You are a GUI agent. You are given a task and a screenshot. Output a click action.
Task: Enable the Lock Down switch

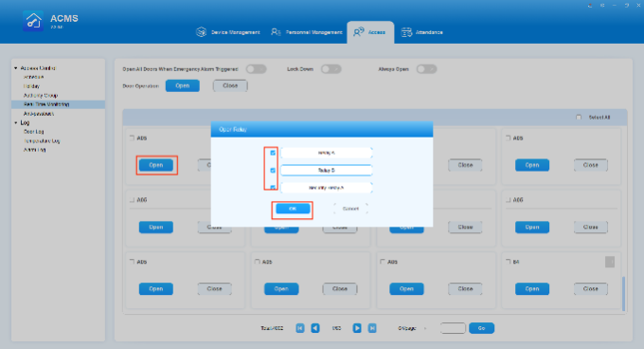[331, 69]
